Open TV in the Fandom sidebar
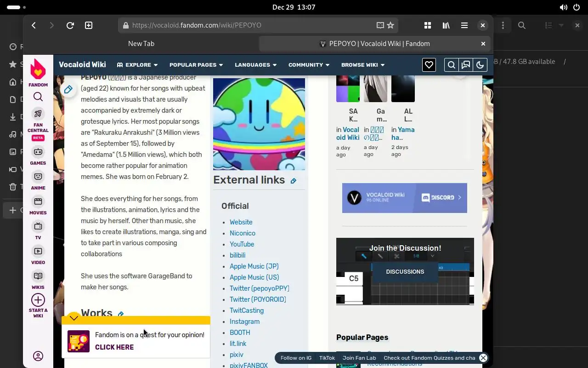This screenshot has width=588, height=368. (38, 230)
